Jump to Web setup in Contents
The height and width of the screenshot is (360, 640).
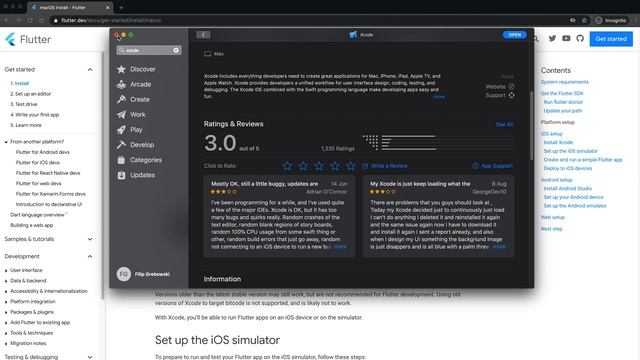pos(553,218)
